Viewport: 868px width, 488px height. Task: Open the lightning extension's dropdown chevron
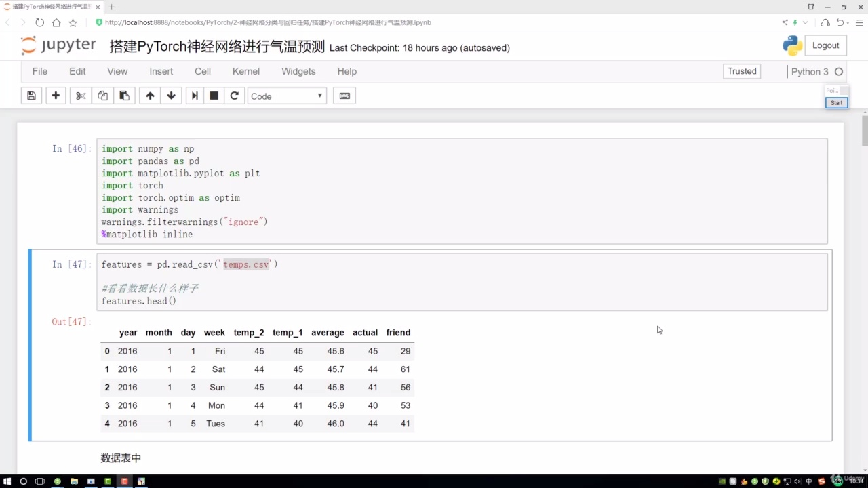tap(804, 22)
